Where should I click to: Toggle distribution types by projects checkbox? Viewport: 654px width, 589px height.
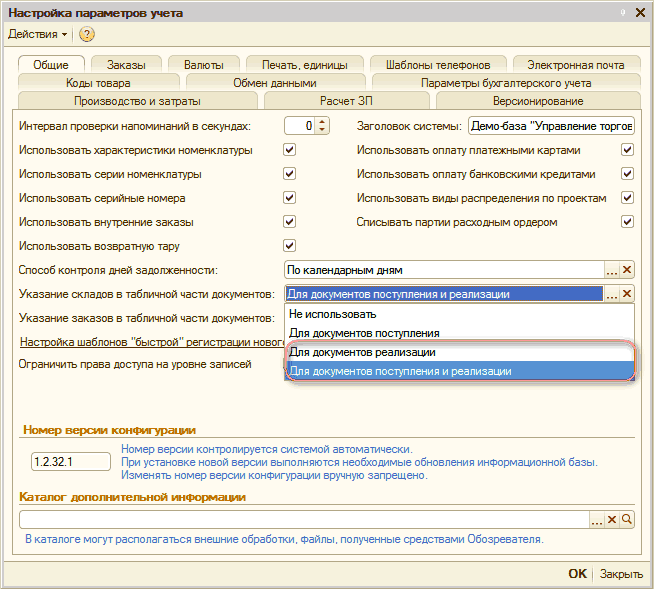click(x=627, y=198)
